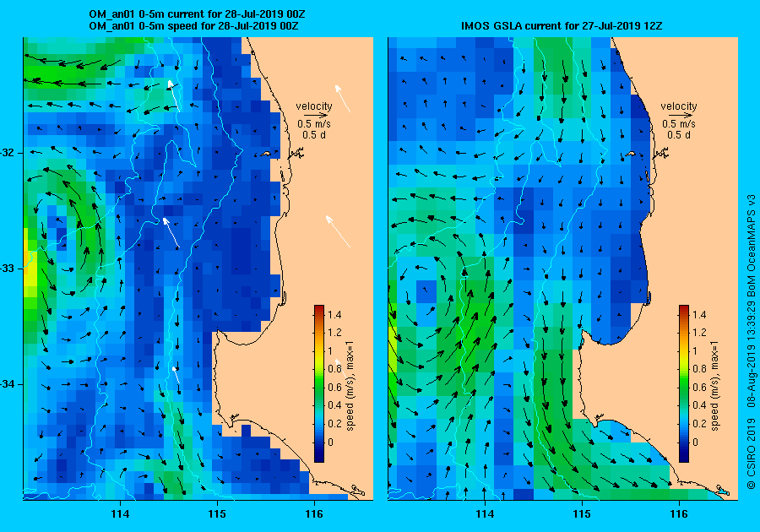Click the "0.5 m/s" scale text on the left map

coord(314,124)
